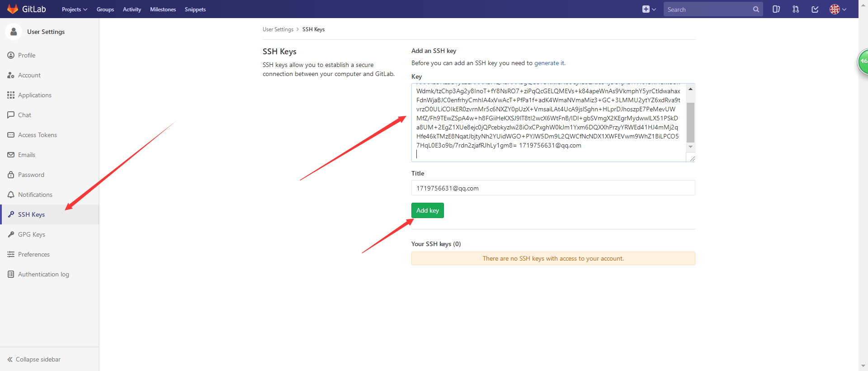This screenshot has width=868, height=371.
Task: Click User Settings sidebar header
Action: 46,32
